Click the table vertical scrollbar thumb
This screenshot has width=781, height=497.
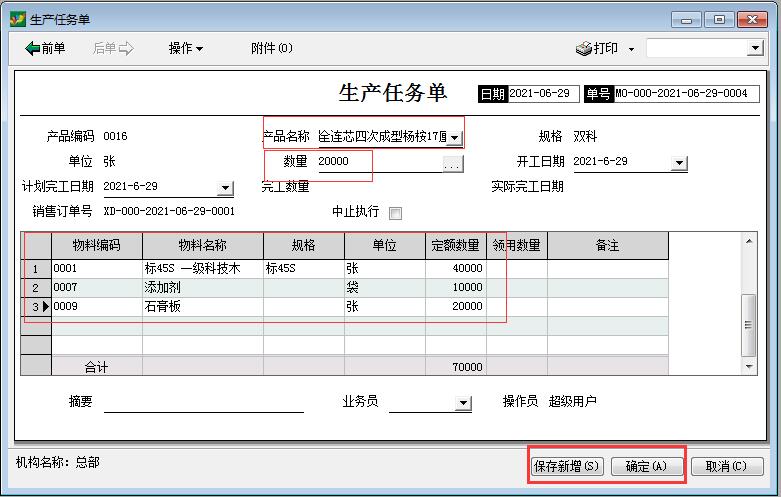pyautogui.click(x=748, y=325)
